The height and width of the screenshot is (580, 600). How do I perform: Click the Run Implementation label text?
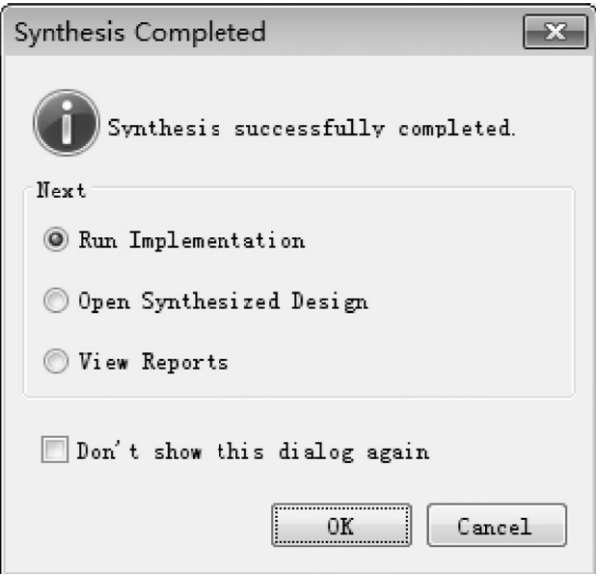[192, 241]
